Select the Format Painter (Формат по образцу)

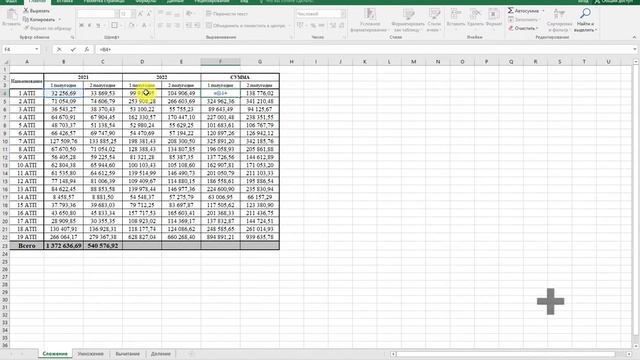click(48, 28)
